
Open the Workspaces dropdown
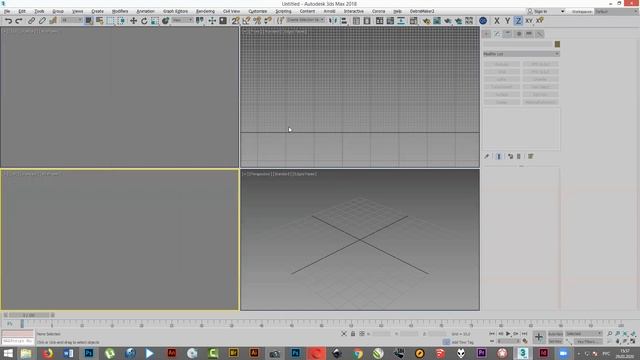pyautogui.click(x=616, y=11)
